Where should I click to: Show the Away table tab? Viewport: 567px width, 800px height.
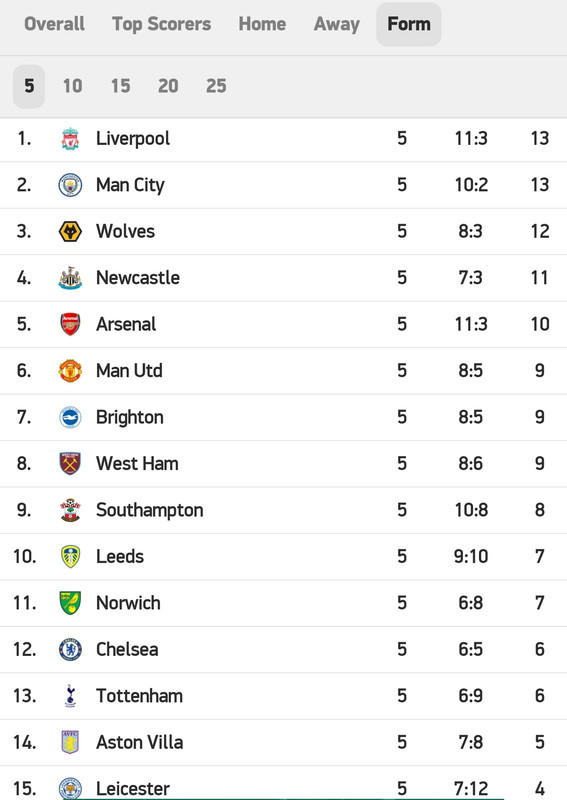click(336, 24)
